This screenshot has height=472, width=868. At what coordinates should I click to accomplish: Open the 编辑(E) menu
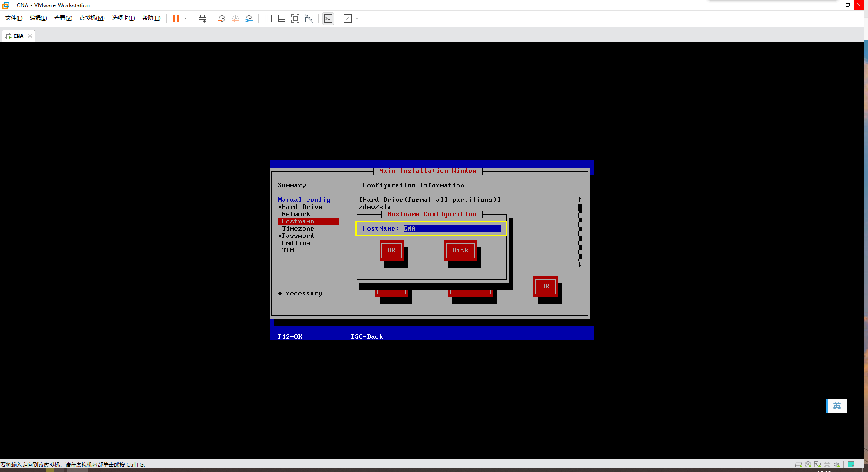[x=38, y=18]
